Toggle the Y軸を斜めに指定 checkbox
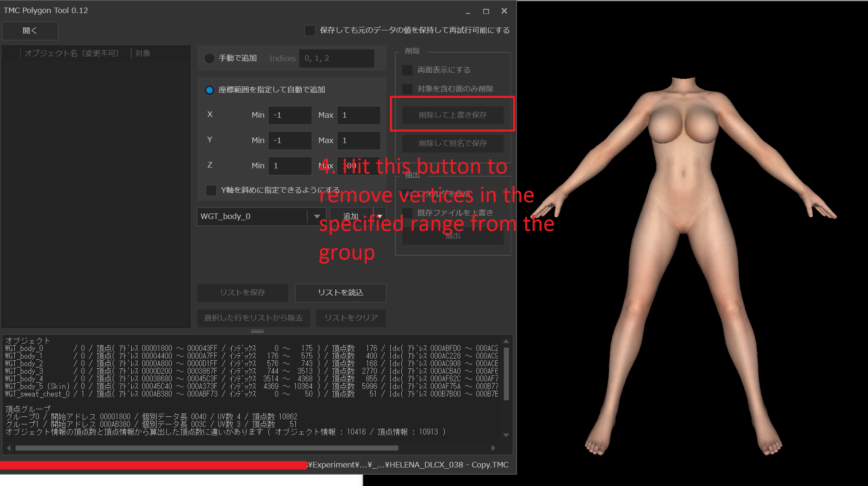Viewport: 868px width, 486px height. pyautogui.click(x=211, y=190)
